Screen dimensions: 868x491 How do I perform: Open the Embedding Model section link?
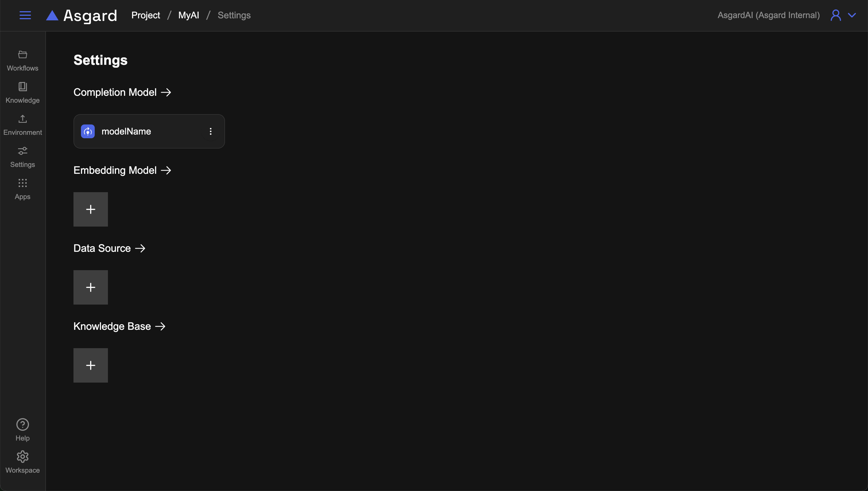pyautogui.click(x=122, y=170)
